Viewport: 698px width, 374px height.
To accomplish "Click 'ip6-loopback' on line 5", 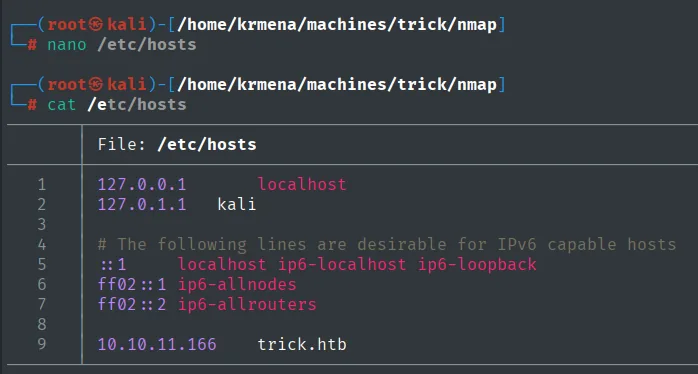I will [x=477, y=264].
